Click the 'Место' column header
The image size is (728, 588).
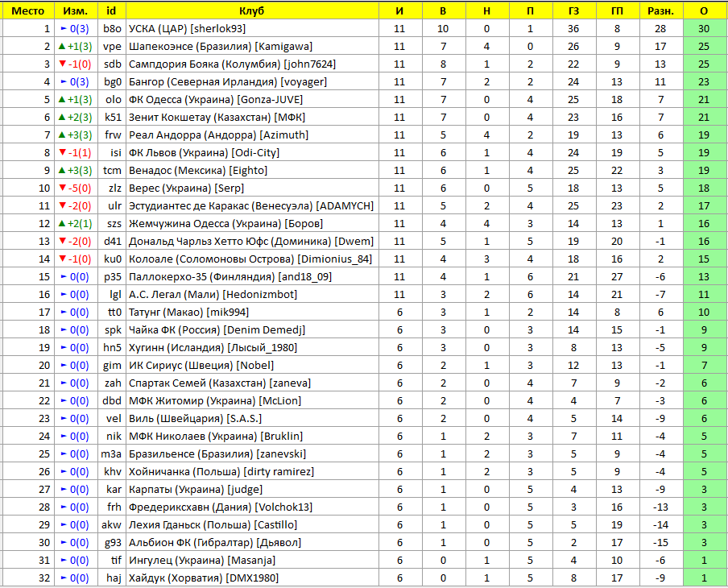coord(28,10)
